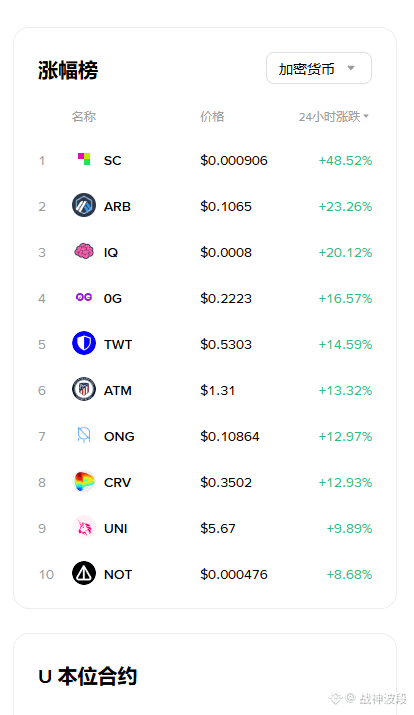The height and width of the screenshot is (715, 414).
Task: Click the ATM club crest icon
Action: (84, 389)
